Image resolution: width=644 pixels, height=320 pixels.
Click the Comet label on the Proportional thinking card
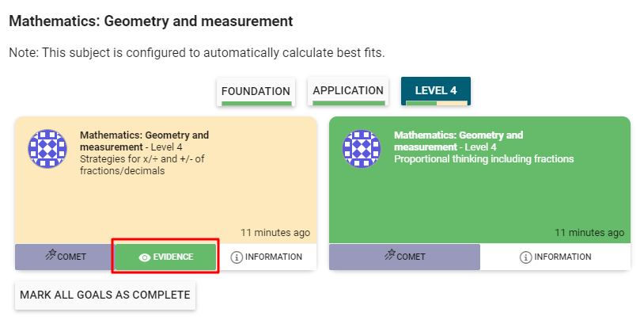point(411,257)
